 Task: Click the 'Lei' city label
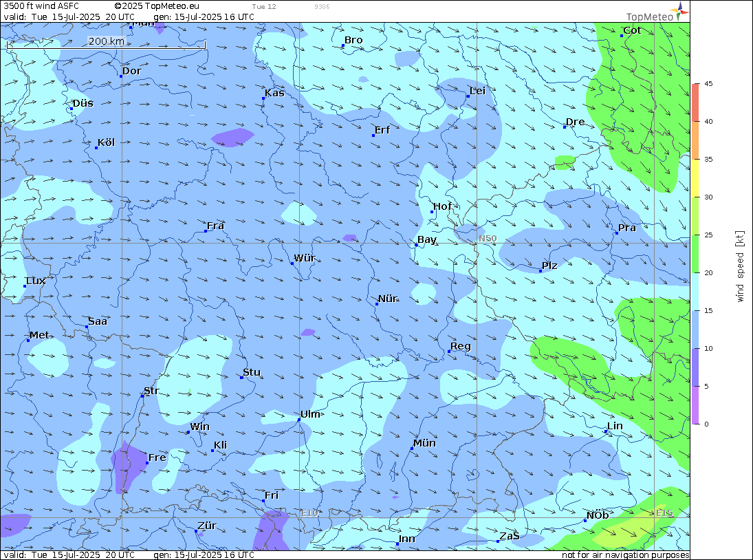477,91
